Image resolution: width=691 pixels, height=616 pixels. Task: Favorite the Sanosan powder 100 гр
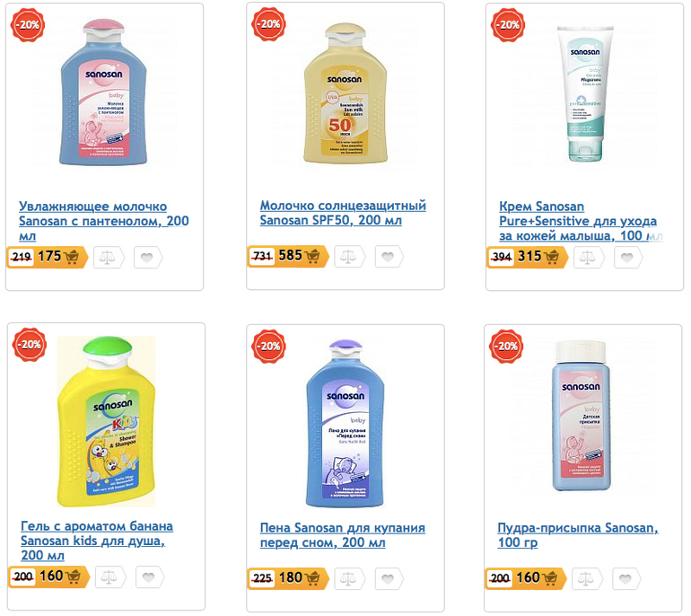(x=626, y=578)
